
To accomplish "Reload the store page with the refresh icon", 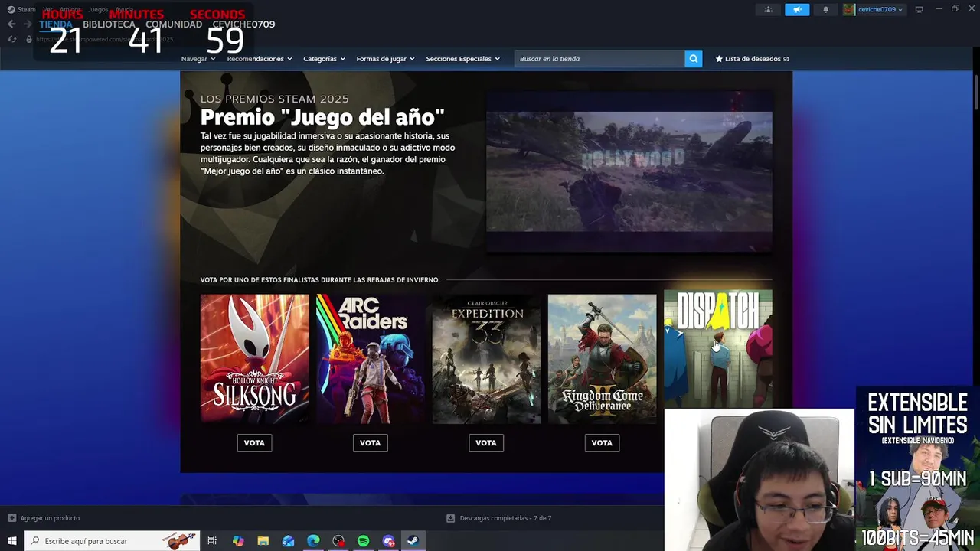I will tap(12, 39).
